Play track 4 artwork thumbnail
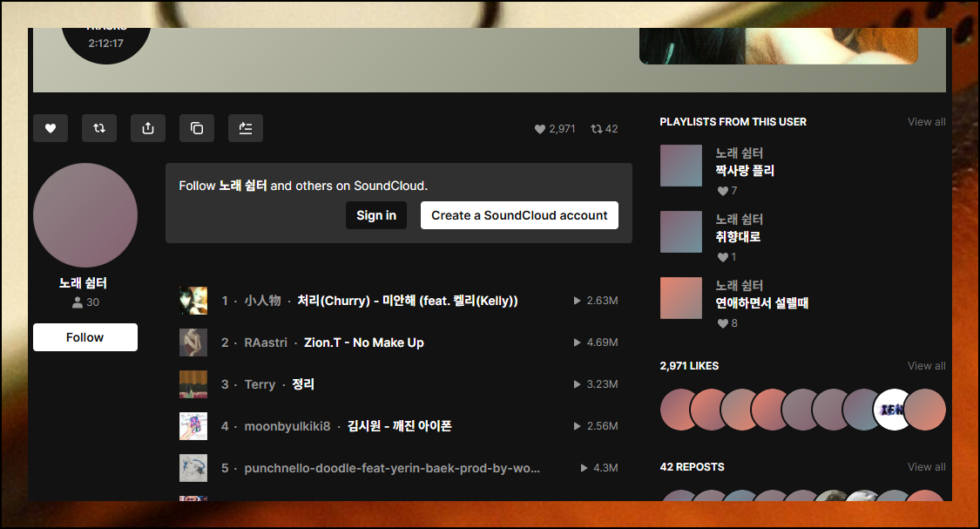 point(193,426)
